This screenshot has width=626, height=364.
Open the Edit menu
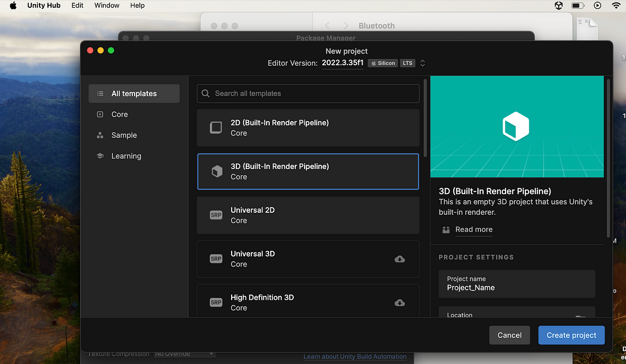[x=77, y=5]
